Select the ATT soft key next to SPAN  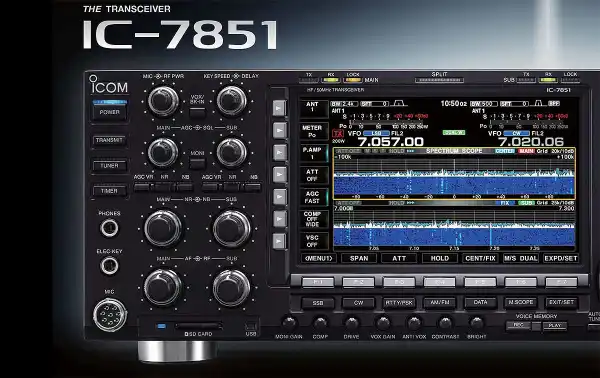(399, 258)
